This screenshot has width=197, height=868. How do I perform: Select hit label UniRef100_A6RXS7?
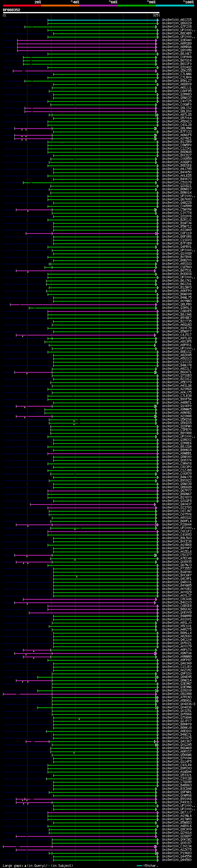(176, 751)
